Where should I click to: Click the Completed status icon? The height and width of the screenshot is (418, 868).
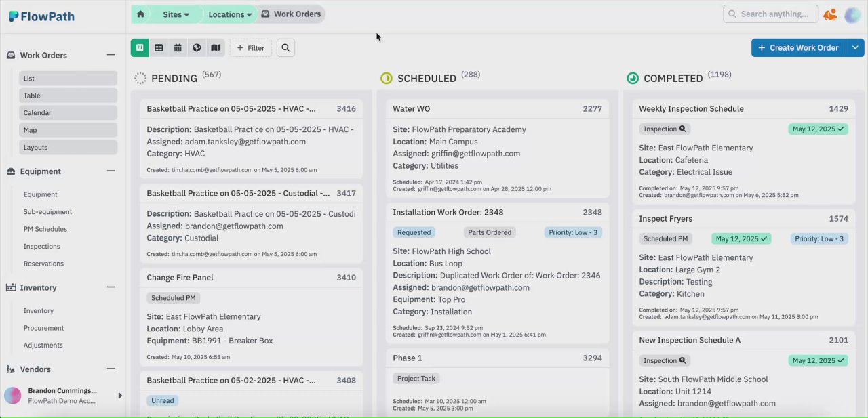(633, 79)
